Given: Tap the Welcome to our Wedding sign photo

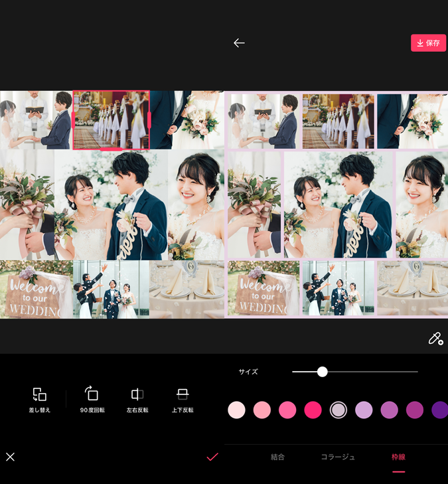Looking at the screenshot, I should coord(35,289).
